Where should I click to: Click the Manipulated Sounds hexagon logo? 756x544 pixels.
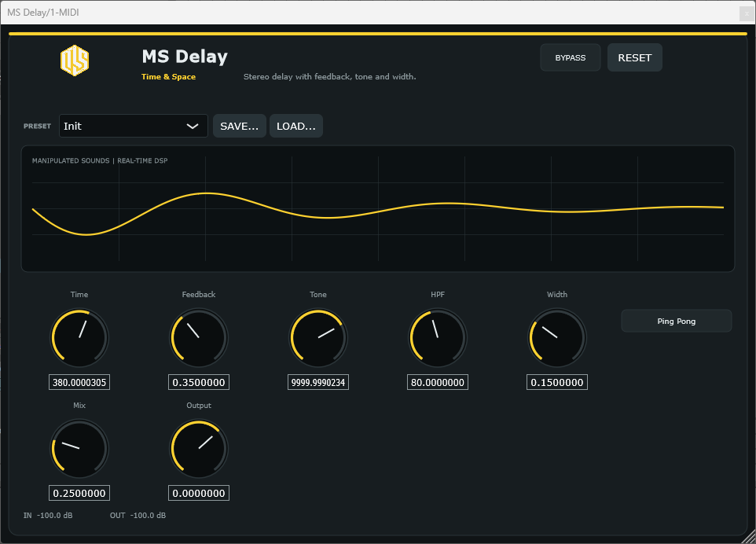point(74,61)
